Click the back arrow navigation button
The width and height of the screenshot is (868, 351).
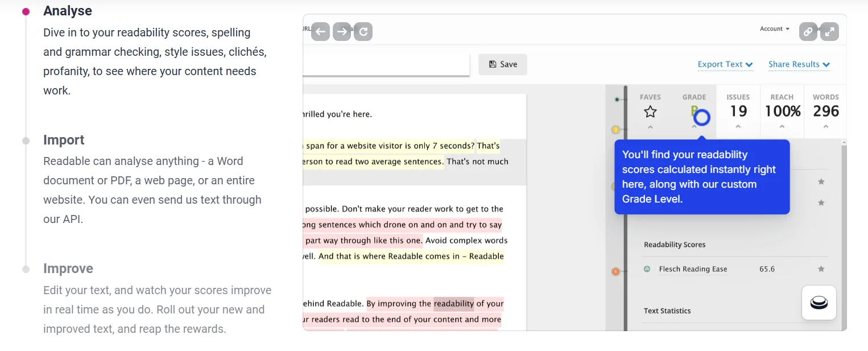[320, 31]
